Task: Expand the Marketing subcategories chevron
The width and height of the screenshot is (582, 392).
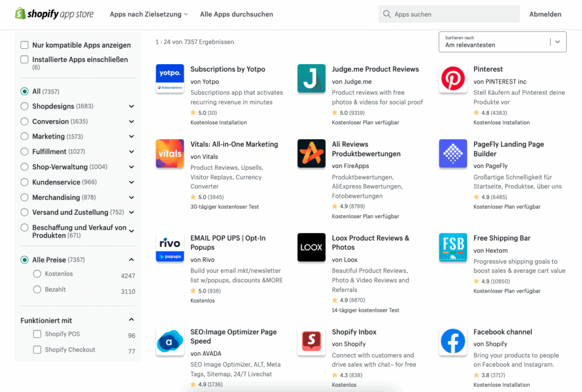Action: coord(131,136)
